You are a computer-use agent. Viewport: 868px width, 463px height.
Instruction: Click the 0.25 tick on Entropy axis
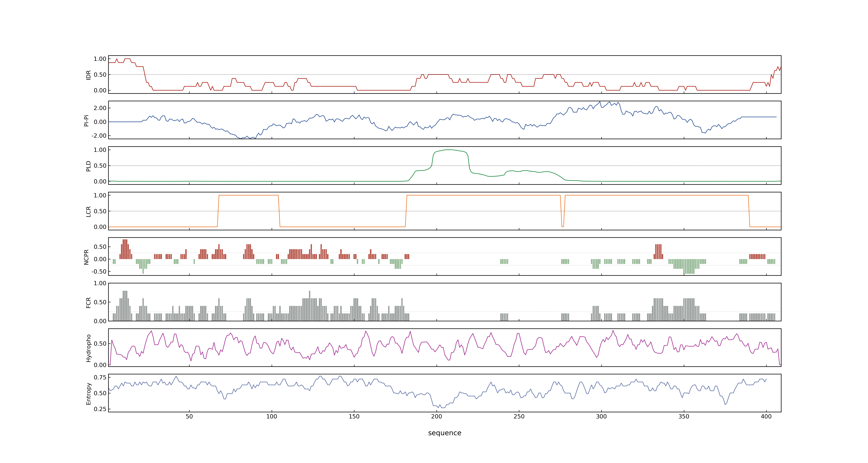point(100,409)
